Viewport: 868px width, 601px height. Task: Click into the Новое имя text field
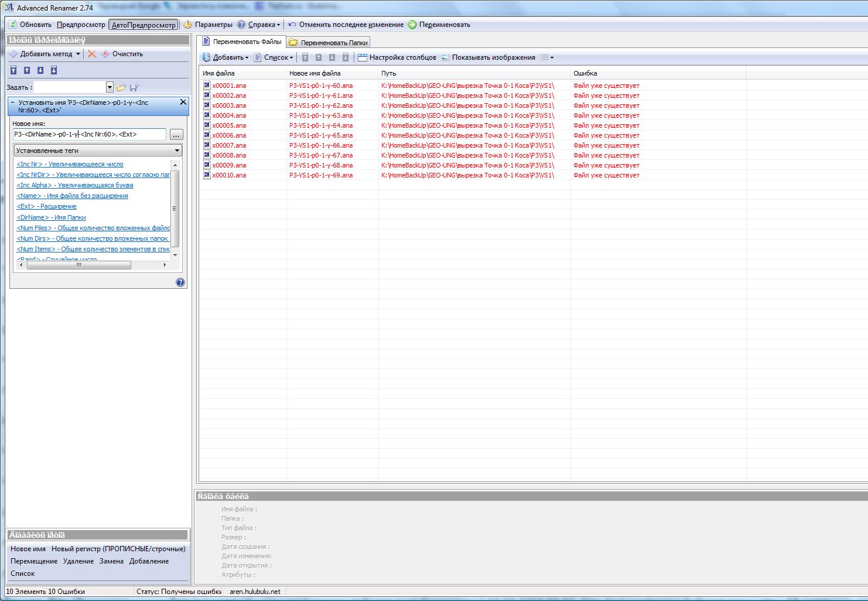click(90, 135)
